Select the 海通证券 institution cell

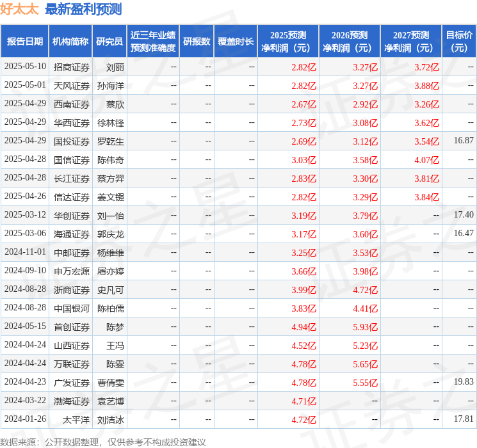click(72, 234)
